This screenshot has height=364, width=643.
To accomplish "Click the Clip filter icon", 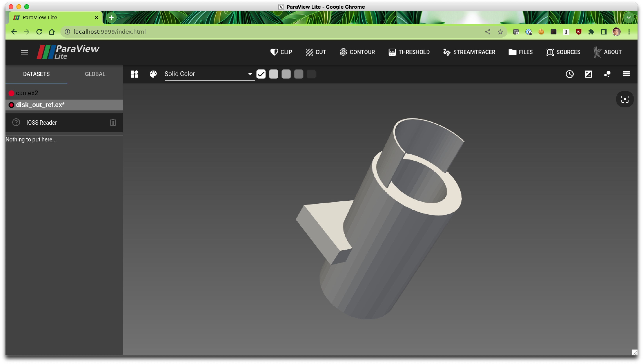I will tap(274, 52).
